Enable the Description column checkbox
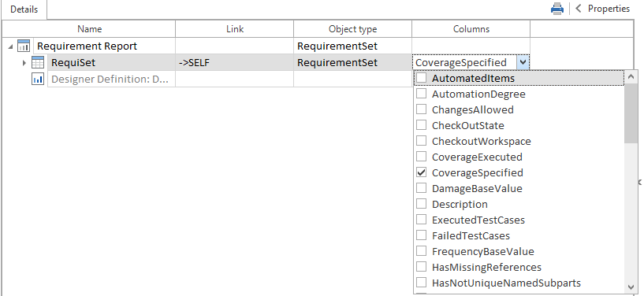The image size is (644, 296). (422, 204)
